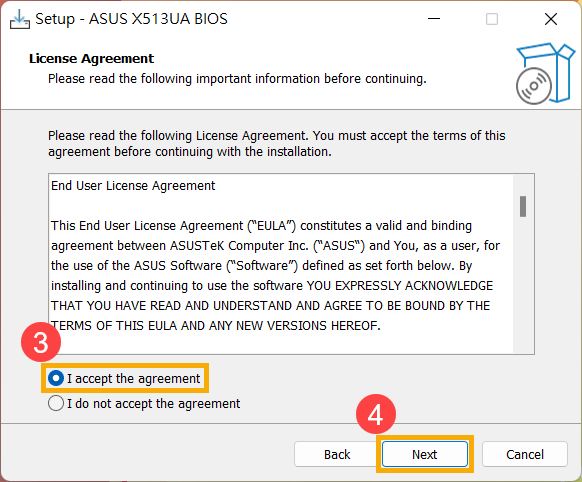582x482 pixels.
Task: Click the red step 3 badge
Action: 41,342
